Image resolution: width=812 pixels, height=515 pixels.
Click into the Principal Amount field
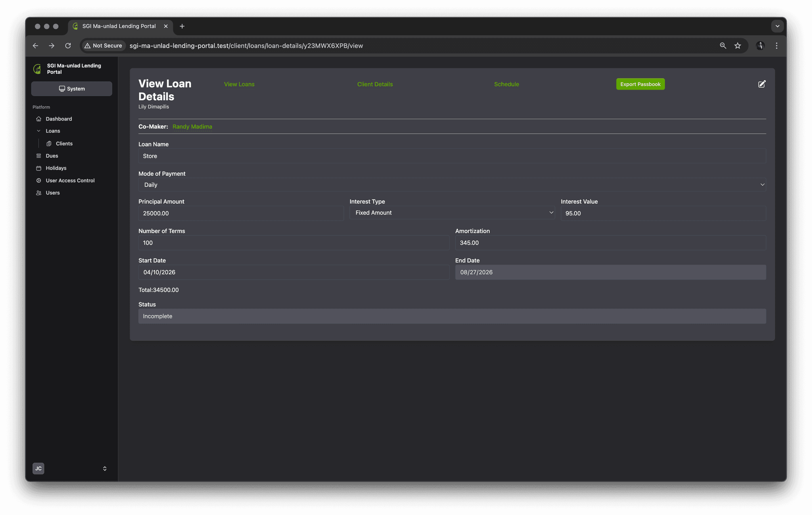coord(241,213)
